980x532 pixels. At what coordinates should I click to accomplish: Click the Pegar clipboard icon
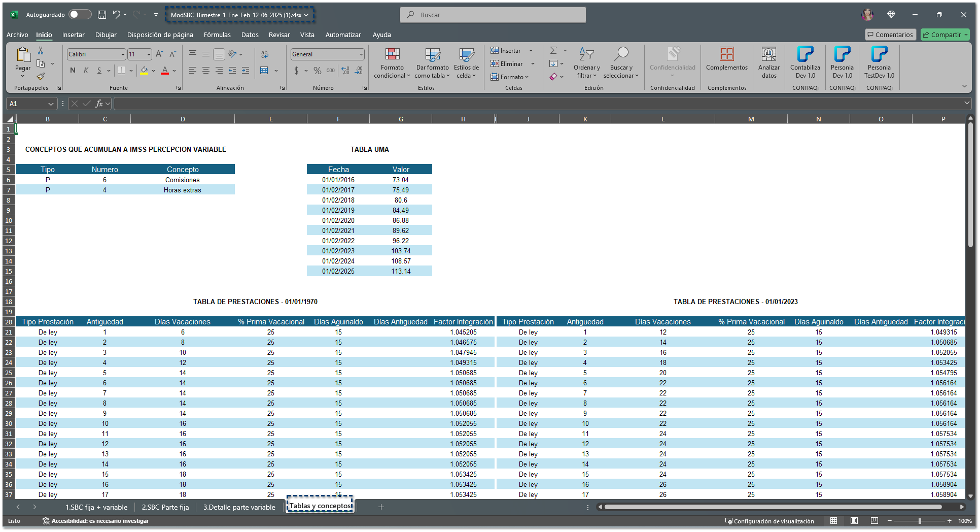23,55
